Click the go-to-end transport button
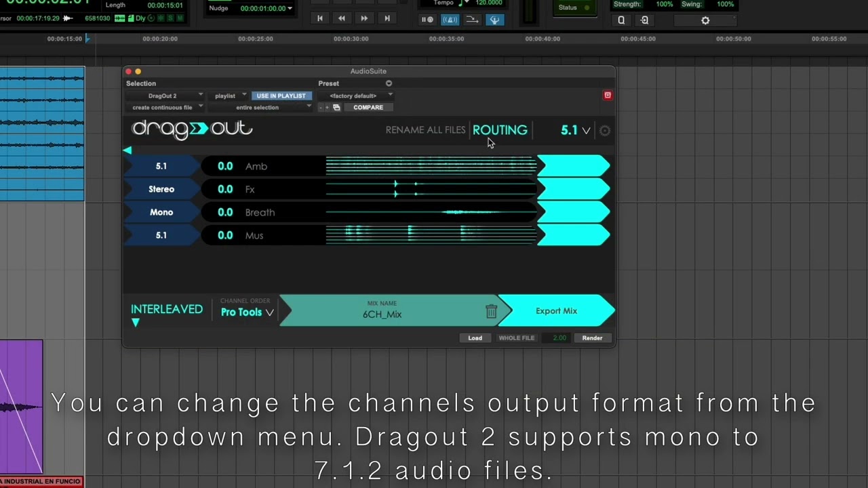 [x=387, y=18]
